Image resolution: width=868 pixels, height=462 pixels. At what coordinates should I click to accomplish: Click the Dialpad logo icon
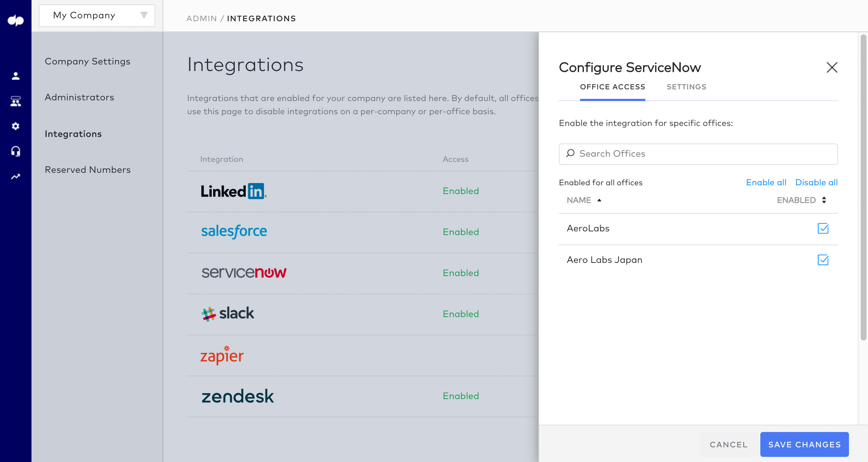pyautogui.click(x=16, y=20)
